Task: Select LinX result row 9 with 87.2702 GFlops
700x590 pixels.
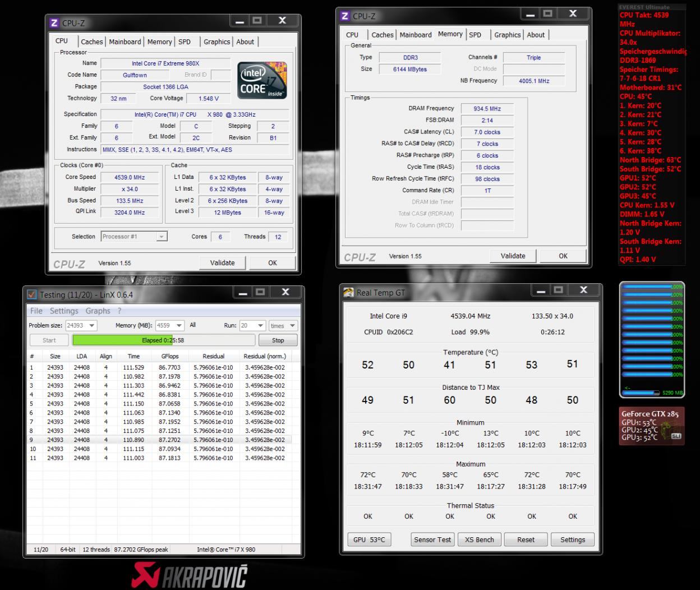Action: coord(158,440)
